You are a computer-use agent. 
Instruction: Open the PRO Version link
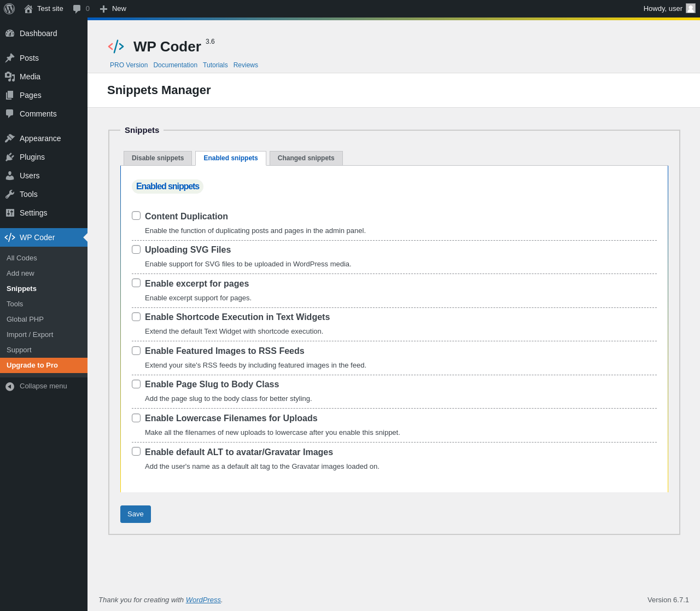pyautogui.click(x=129, y=65)
